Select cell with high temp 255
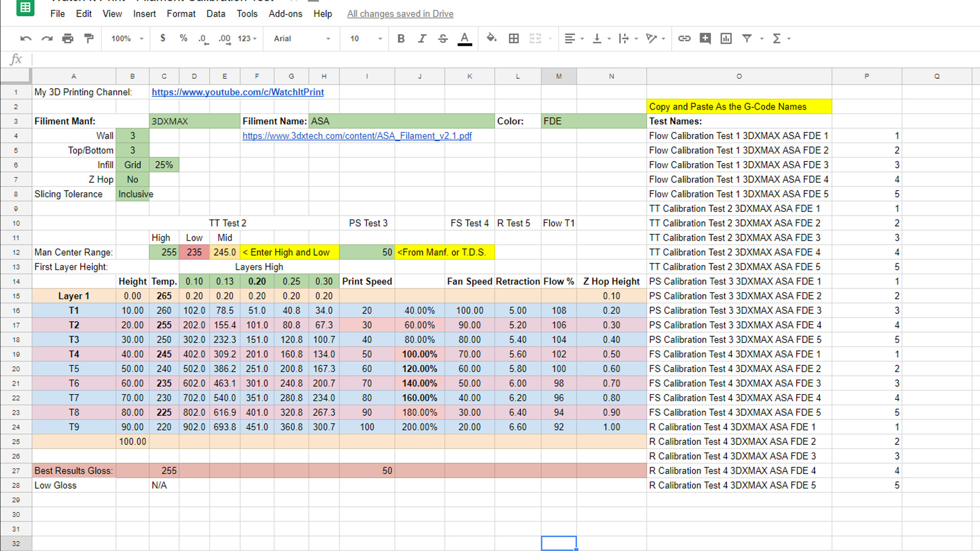This screenshot has width=980, height=551. (x=164, y=253)
